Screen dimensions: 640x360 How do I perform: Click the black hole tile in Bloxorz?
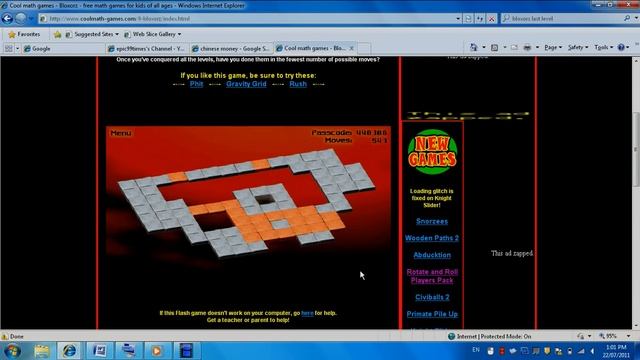point(265,199)
